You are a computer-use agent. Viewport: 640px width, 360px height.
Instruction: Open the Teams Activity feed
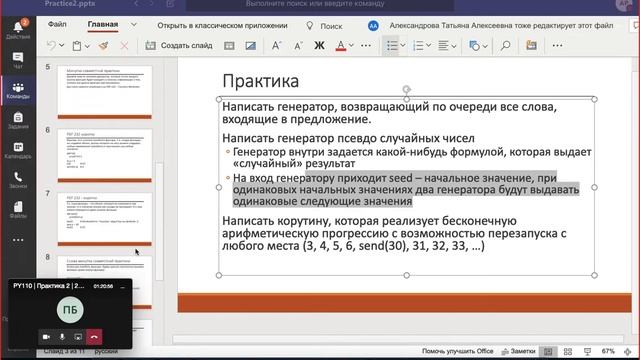click(18, 29)
